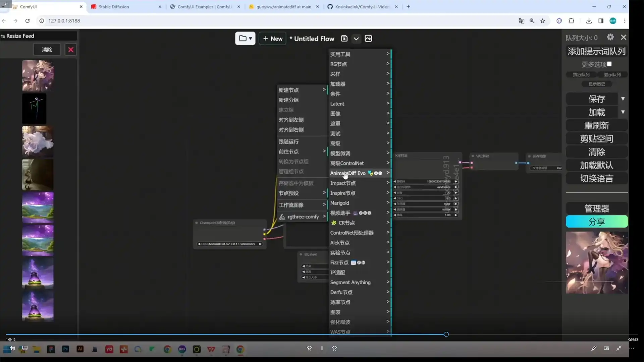This screenshot has width=644, height=362.
Task: Open the workflow folder icon dropdown
Action: tap(245, 39)
